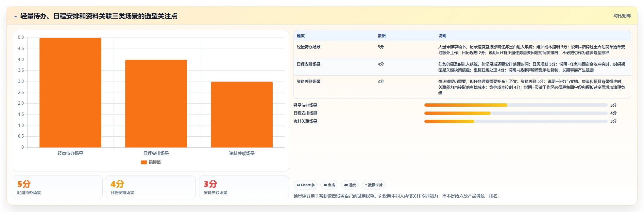Click the description starting 任务仍需及时进入系统
Viewport: 644px width, 212px height.
click(x=532, y=67)
